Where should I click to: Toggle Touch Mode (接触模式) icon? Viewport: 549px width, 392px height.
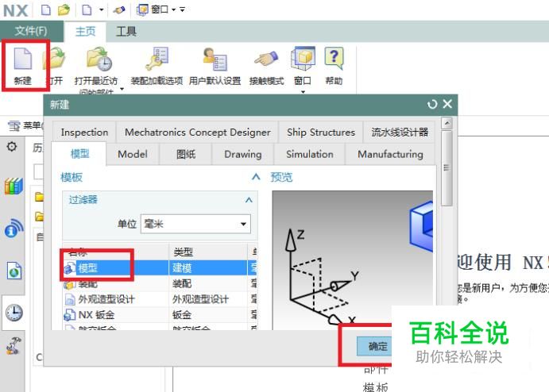(x=266, y=59)
